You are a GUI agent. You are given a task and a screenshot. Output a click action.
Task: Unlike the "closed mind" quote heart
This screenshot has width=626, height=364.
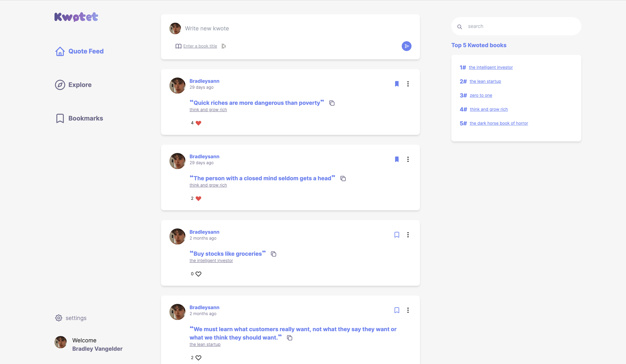coord(198,199)
